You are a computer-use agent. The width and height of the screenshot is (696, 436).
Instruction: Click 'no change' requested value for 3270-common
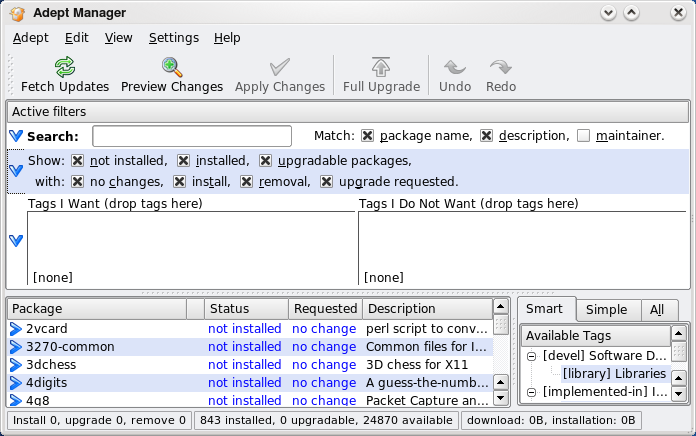[x=324, y=347]
